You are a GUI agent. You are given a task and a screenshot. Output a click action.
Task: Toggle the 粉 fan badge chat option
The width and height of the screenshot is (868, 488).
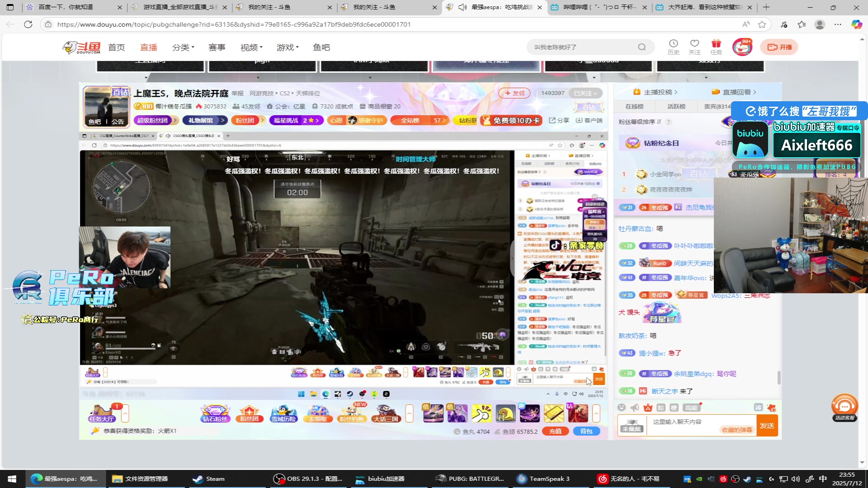[x=661, y=408]
